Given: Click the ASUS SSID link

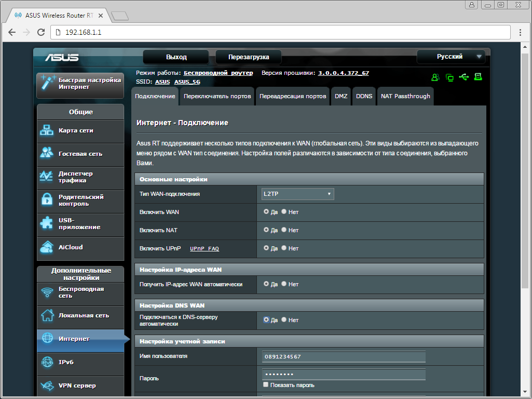Looking at the screenshot, I should [x=162, y=82].
